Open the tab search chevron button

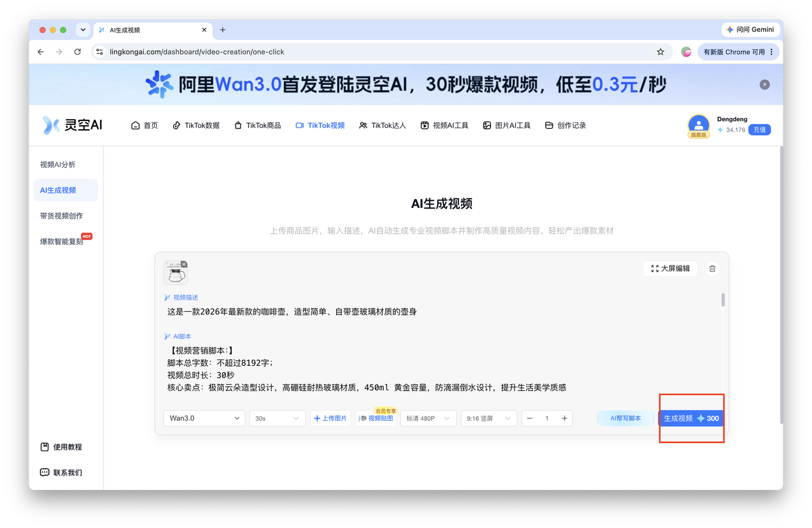(83, 30)
